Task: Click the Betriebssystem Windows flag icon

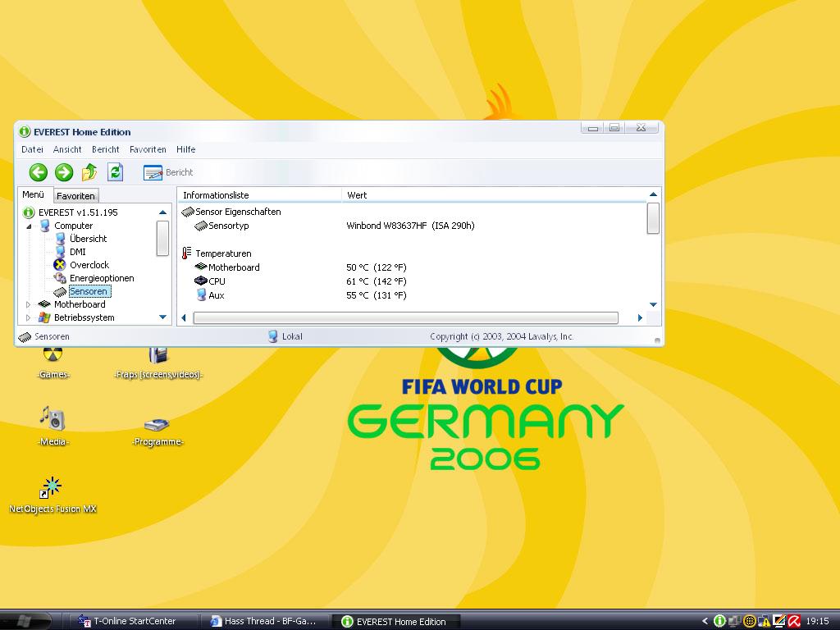Action: coord(44,317)
